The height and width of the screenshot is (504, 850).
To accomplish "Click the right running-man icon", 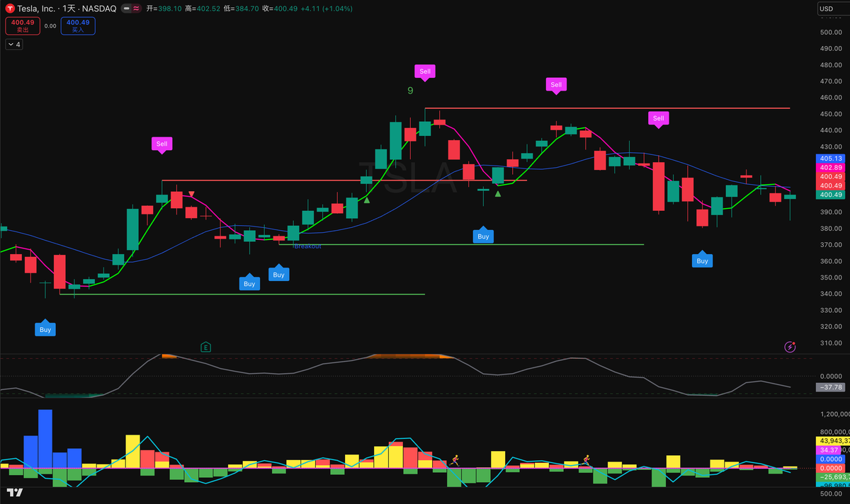I will (x=586, y=459).
